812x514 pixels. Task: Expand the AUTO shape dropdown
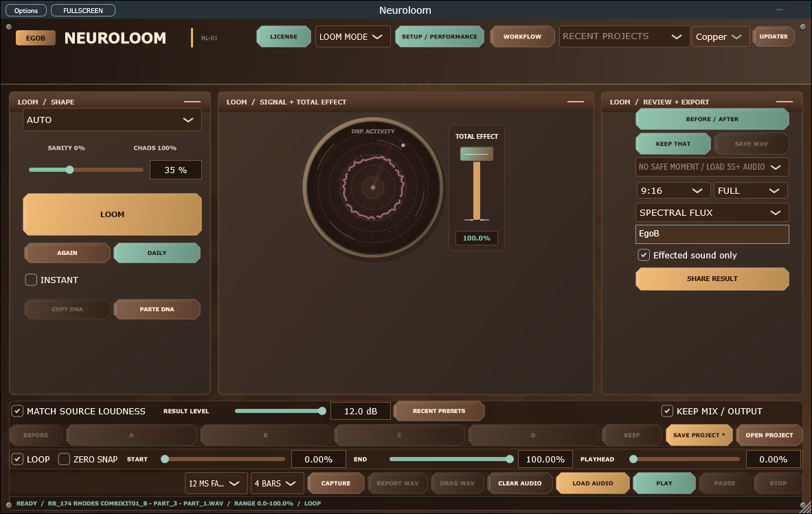[112, 120]
